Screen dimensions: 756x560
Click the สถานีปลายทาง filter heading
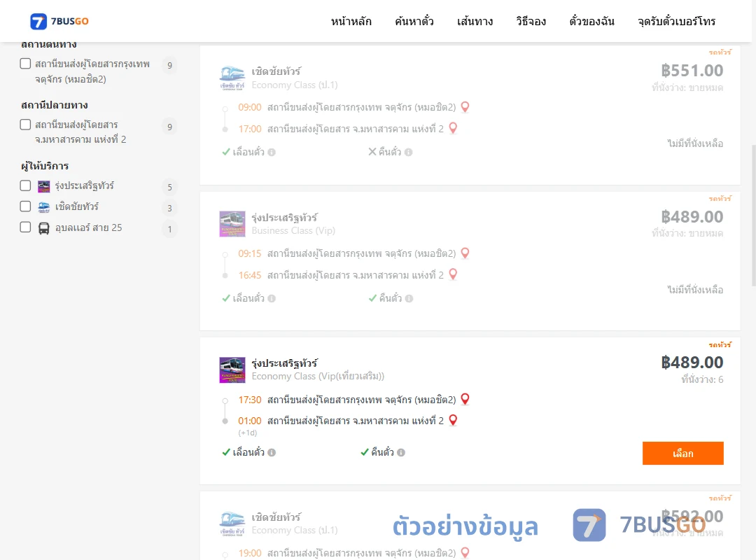pos(54,105)
